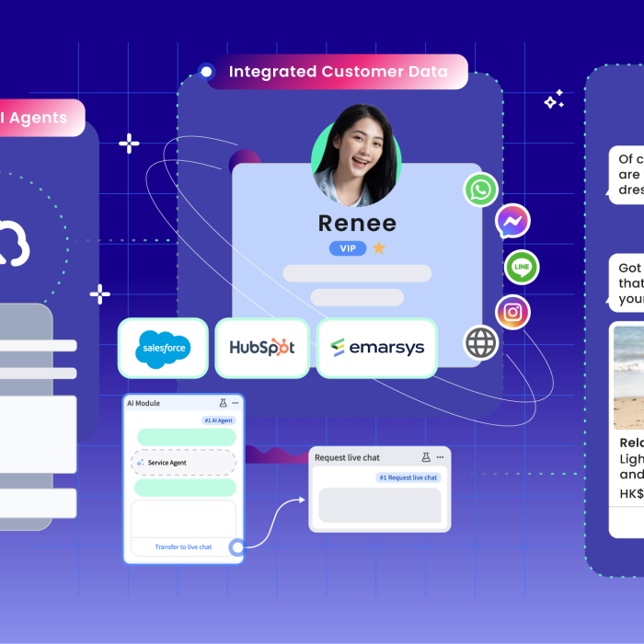
Task: Click the chat bubble starting with Got
Action: click(627, 283)
